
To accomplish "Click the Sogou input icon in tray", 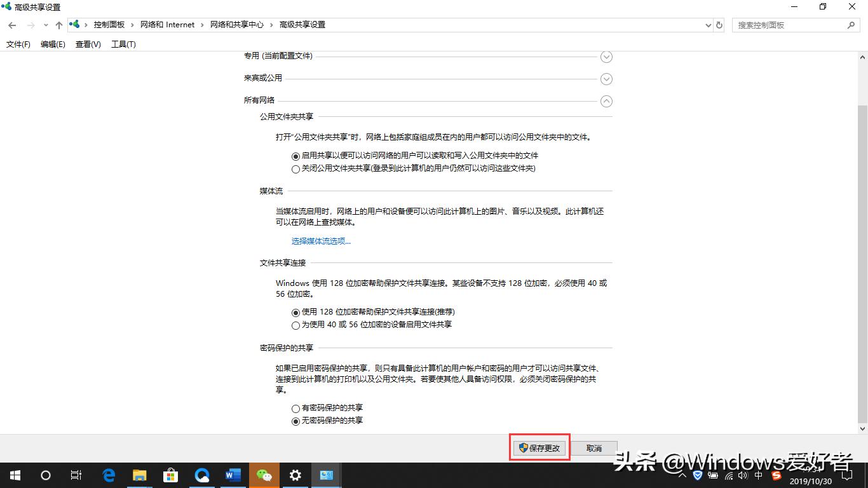I will (x=776, y=475).
